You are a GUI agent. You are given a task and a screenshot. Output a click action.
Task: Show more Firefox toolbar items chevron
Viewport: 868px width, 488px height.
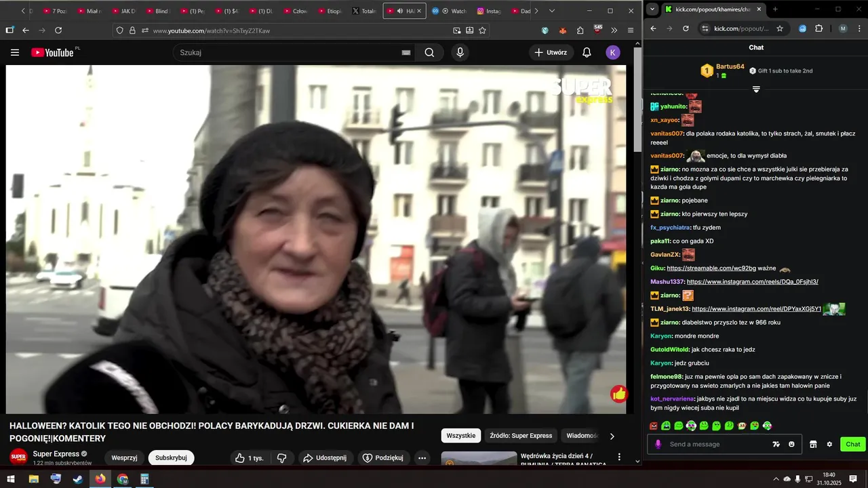[614, 30]
